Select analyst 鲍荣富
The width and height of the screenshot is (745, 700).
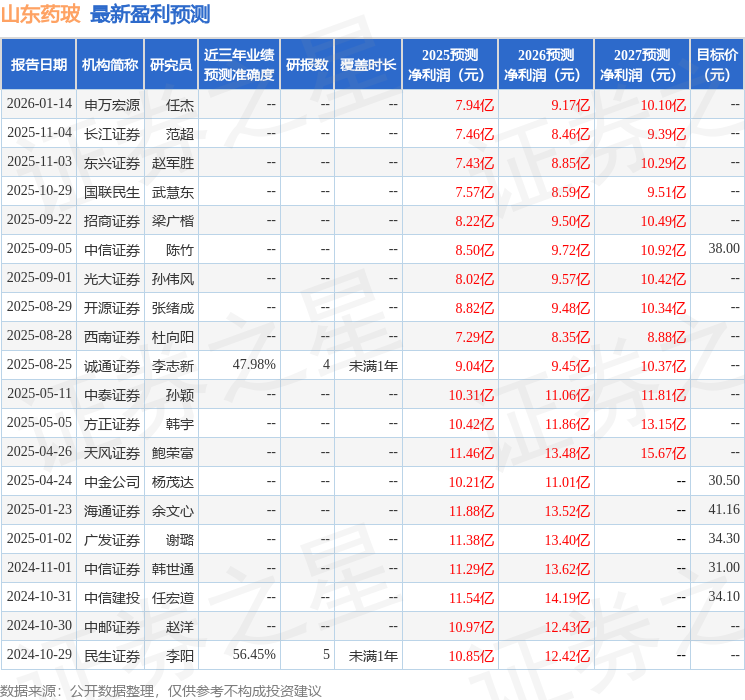point(173,452)
